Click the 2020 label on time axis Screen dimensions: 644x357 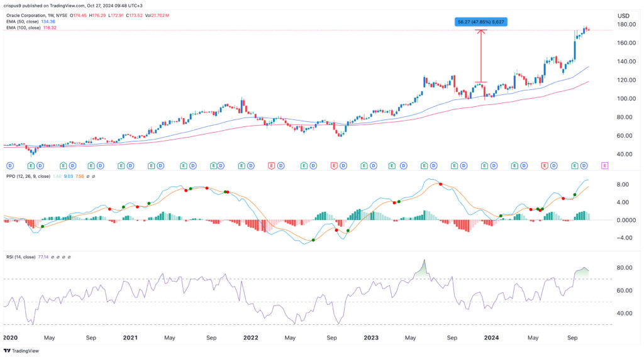point(10,338)
